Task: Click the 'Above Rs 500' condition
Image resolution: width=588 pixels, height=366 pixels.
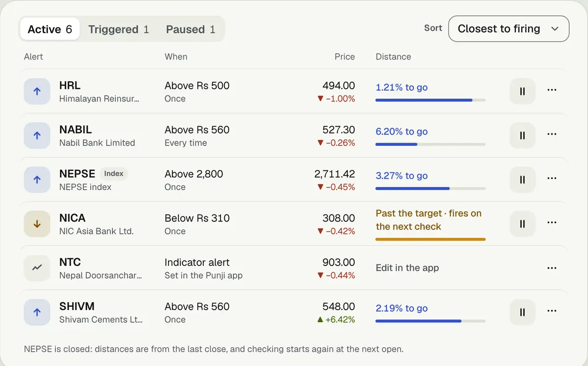Action: click(197, 86)
